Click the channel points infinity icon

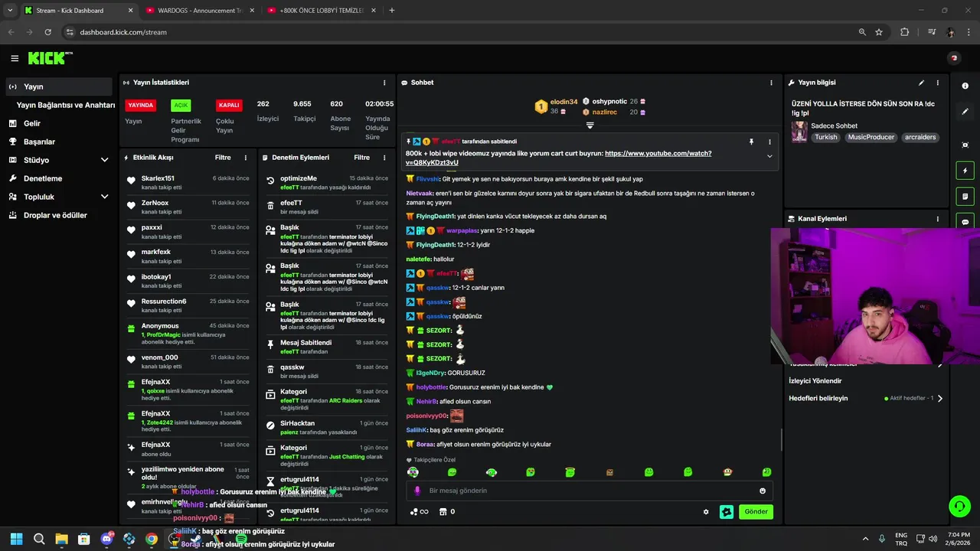pos(419,512)
